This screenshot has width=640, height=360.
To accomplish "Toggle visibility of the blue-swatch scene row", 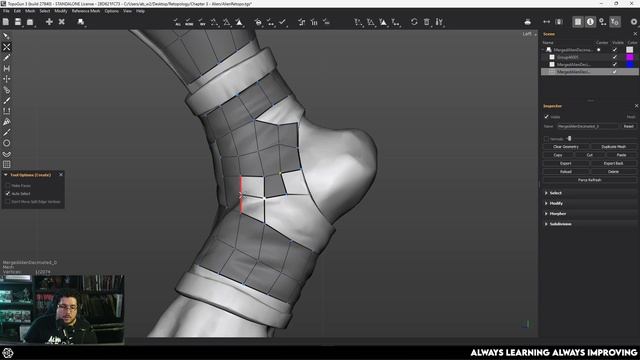I will click(615, 64).
